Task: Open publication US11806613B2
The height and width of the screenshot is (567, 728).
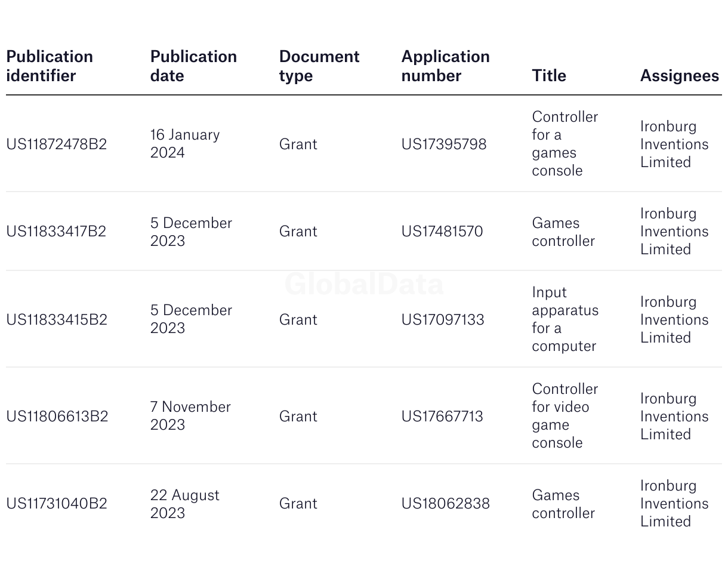Action: (x=57, y=417)
